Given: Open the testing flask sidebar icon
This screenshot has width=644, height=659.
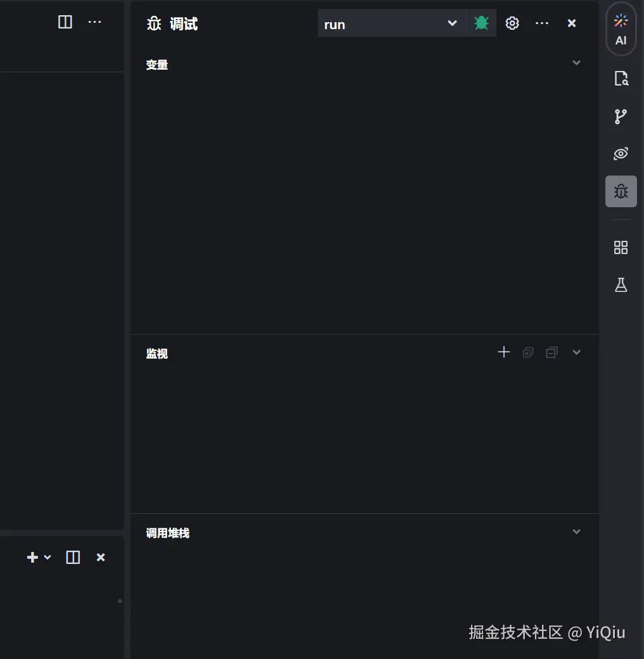Looking at the screenshot, I should (621, 285).
